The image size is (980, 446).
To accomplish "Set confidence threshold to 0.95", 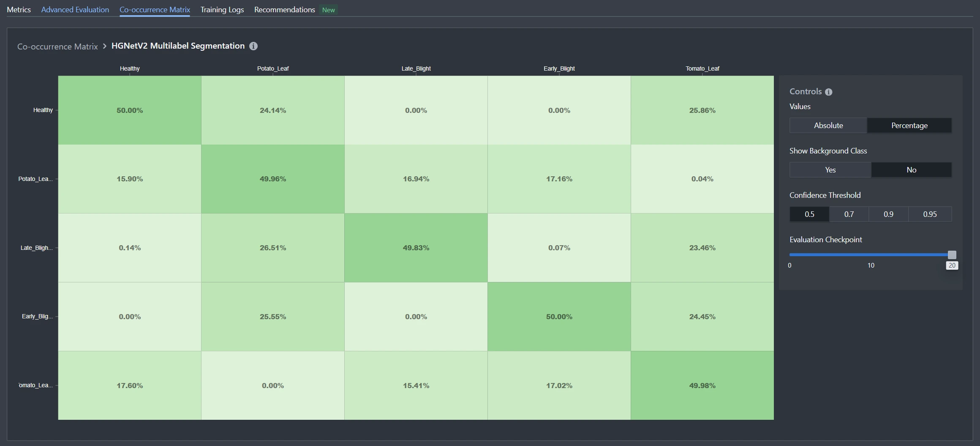I will click(x=930, y=214).
